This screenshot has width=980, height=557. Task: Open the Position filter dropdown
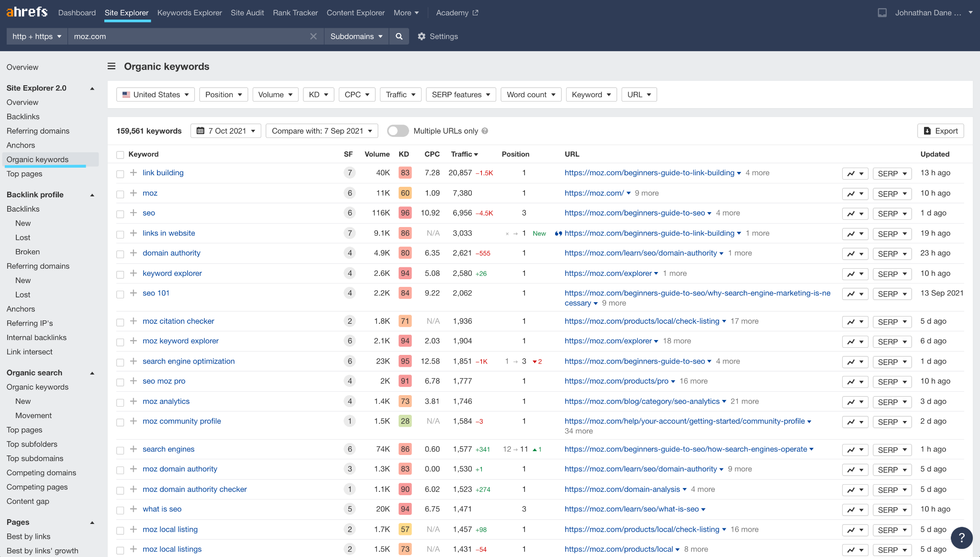click(x=223, y=94)
